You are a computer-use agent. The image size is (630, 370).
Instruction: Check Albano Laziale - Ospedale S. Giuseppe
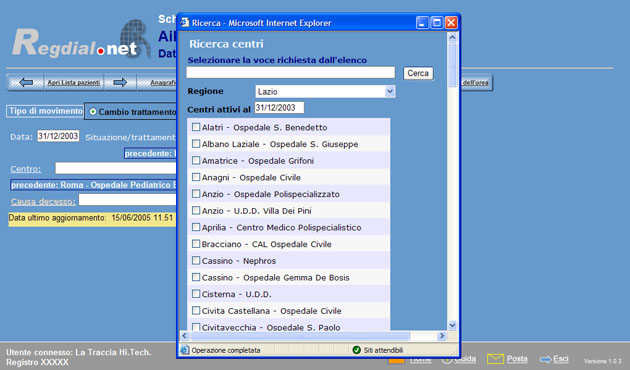196,143
